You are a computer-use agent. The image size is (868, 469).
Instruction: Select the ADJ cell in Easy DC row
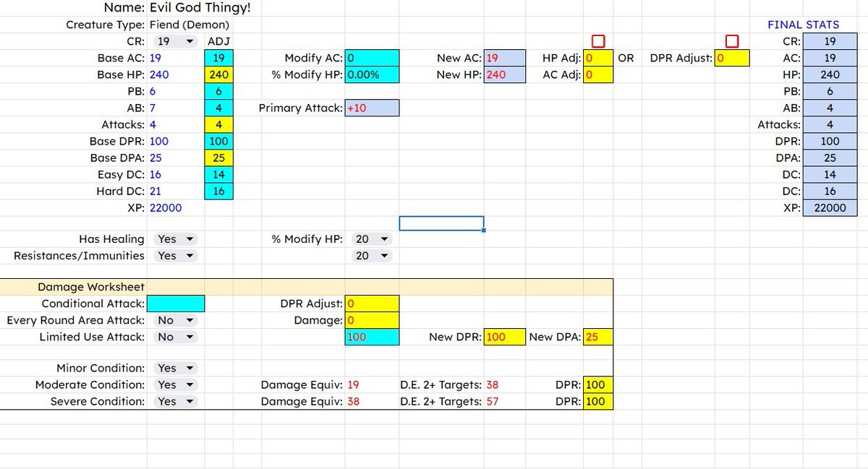click(219, 174)
